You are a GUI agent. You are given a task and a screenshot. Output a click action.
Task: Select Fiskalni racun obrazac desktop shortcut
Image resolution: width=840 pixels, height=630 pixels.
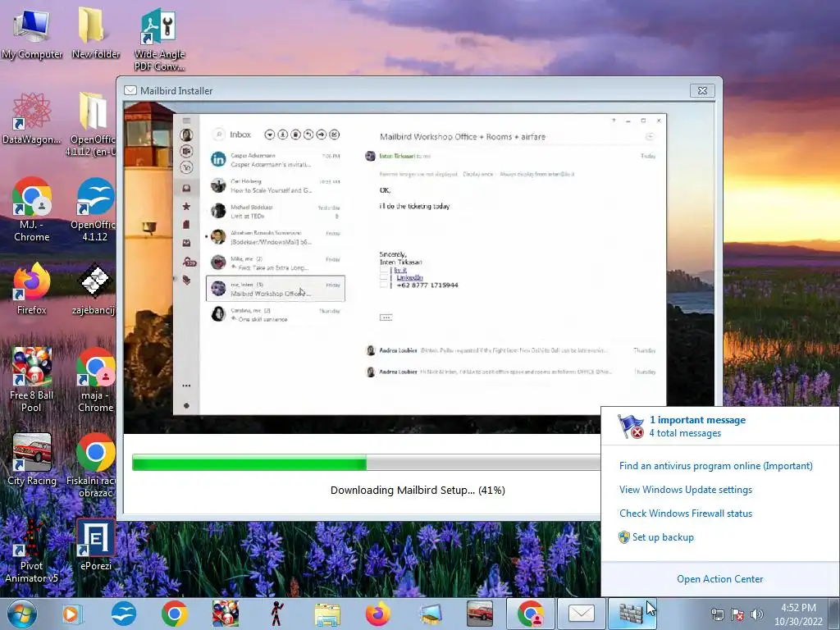click(x=91, y=465)
